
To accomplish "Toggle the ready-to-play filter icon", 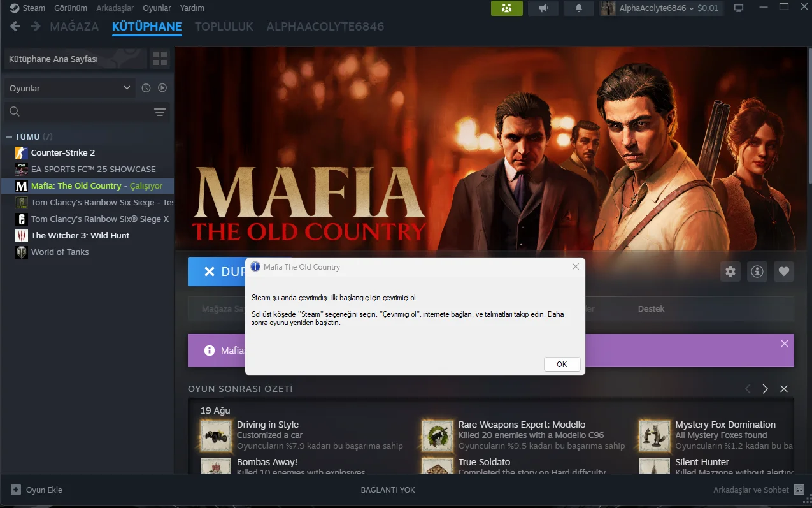I will point(162,88).
